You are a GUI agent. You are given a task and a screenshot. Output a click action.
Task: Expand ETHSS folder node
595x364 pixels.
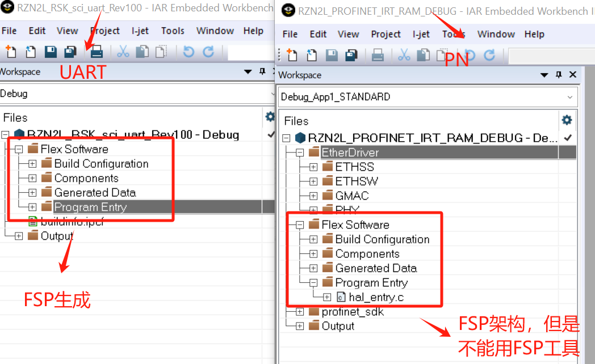[313, 167]
